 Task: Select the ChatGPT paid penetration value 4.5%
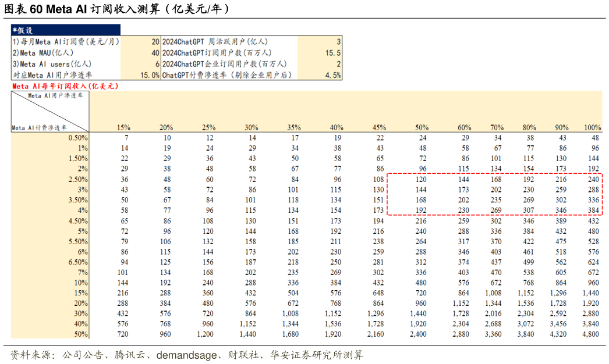[333, 75]
